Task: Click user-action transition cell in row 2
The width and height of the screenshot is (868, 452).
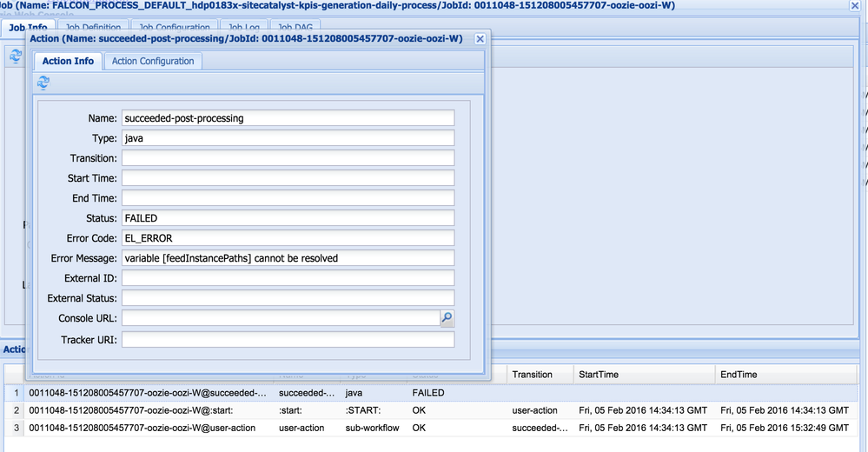Action: (x=534, y=410)
